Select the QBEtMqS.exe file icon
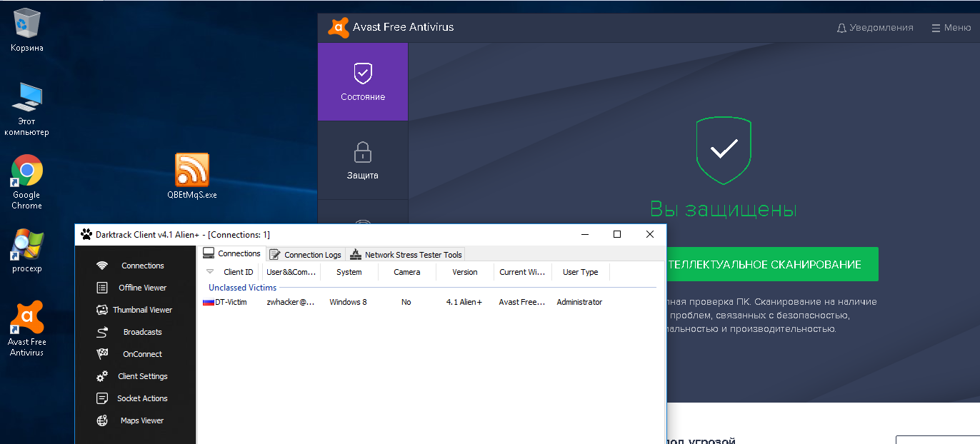This screenshot has height=444, width=980. click(x=192, y=176)
